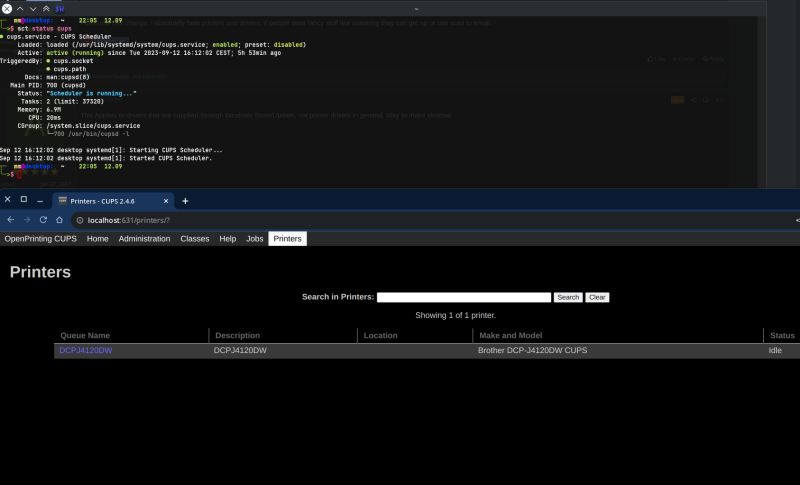Open the CUPS Help page

228,239
